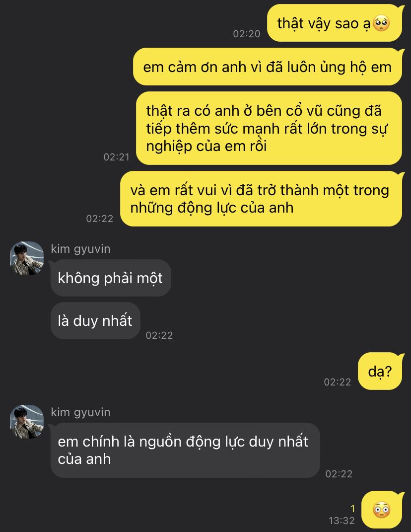Select the message 'và em rất vui vì đã trở thành'
The width and height of the screenshot is (411, 532).
point(262,199)
